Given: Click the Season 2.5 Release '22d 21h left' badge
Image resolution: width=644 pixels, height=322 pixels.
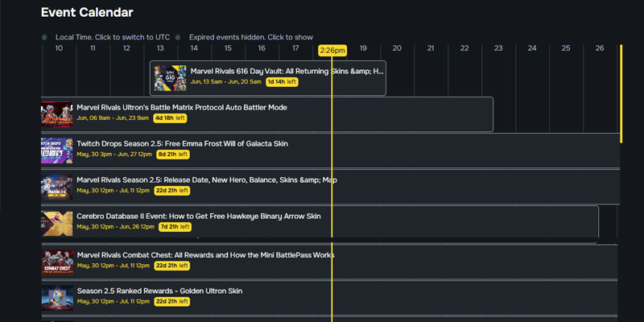Looking at the screenshot, I should click(172, 191).
